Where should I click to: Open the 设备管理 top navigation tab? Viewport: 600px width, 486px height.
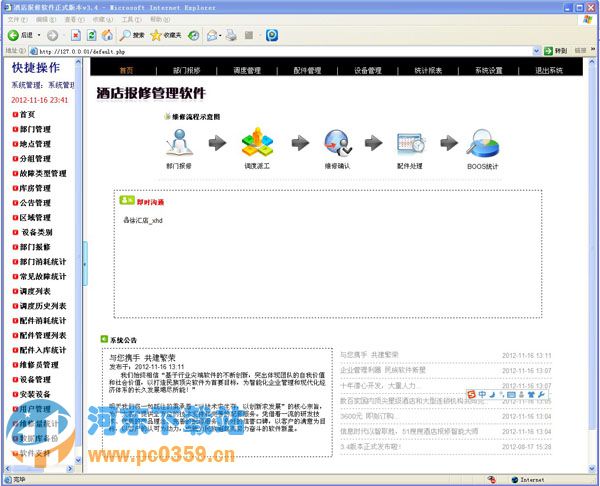368,70
